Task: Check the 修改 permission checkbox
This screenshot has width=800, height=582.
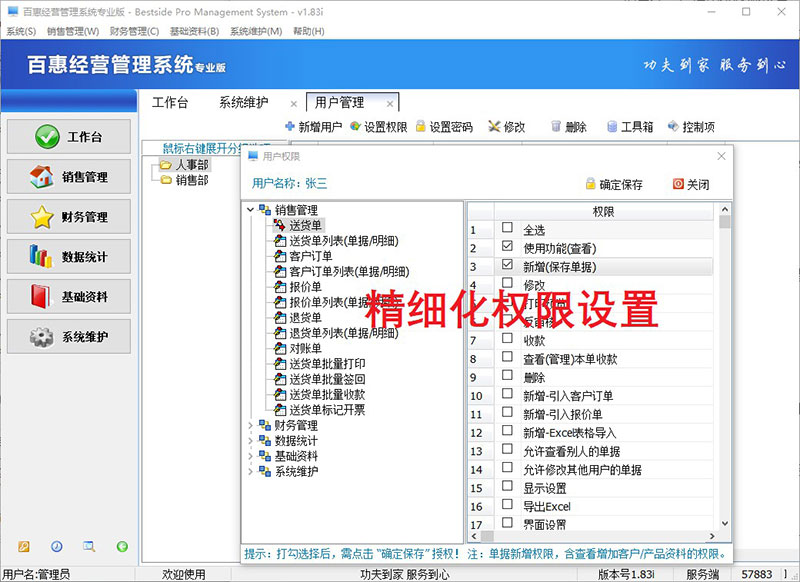Action: point(507,283)
